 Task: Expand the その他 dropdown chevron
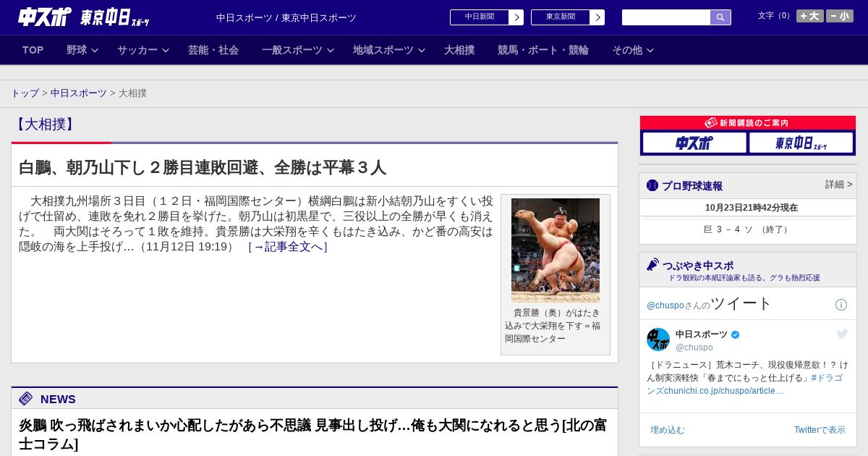[650, 51]
